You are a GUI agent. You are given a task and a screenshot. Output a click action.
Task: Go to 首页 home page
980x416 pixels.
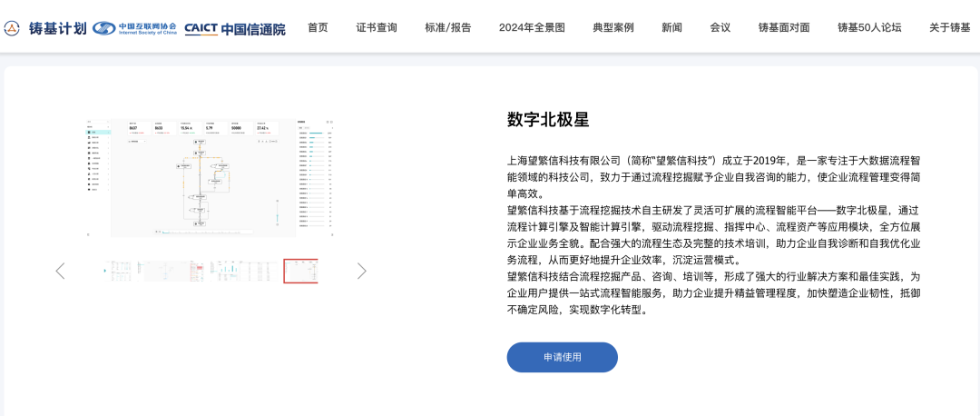click(318, 27)
